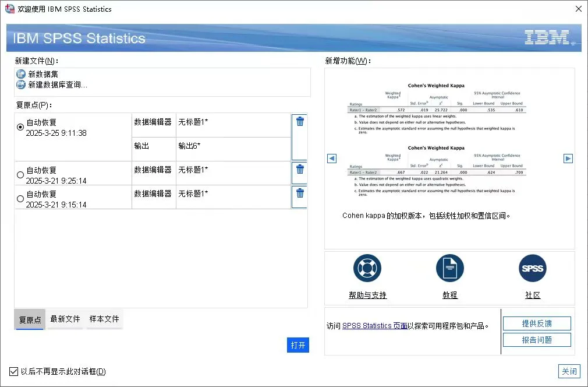The height and width of the screenshot is (387, 588).
Task: Select 新建数据库查询... list entry text
Action: click(58, 85)
